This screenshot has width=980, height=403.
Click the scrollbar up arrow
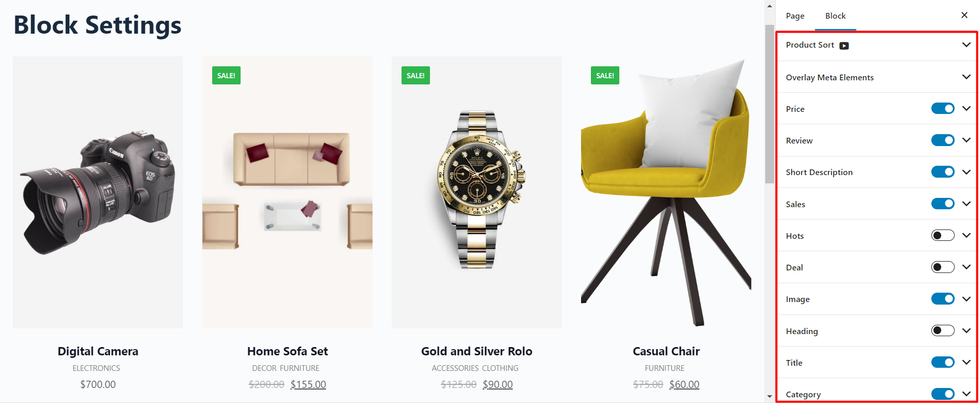(x=769, y=6)
